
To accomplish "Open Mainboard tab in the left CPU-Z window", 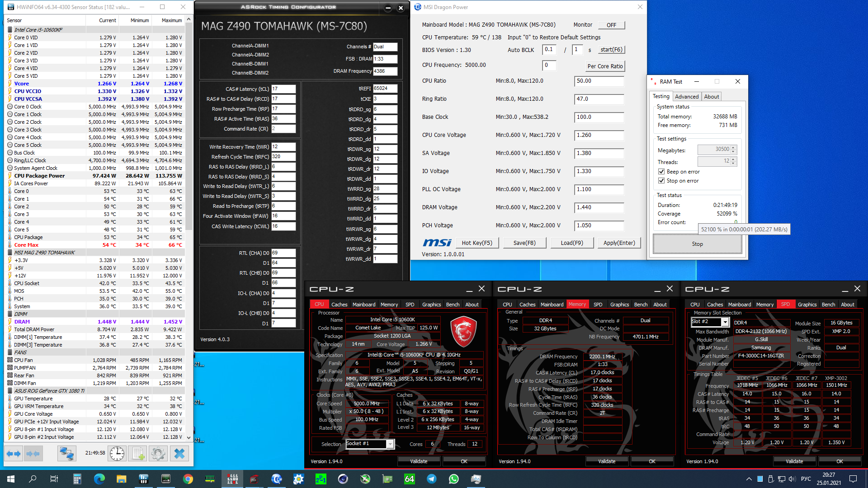I will click(x=363, y=305).
